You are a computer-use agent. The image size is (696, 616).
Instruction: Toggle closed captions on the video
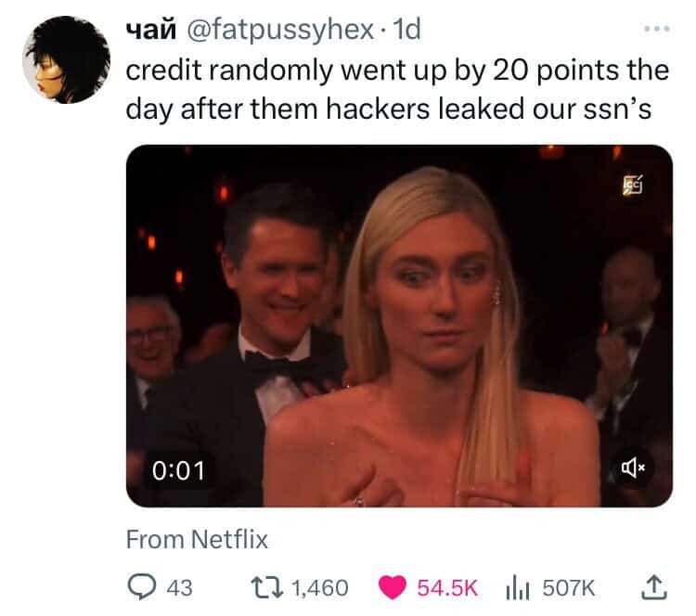(632, 185)
